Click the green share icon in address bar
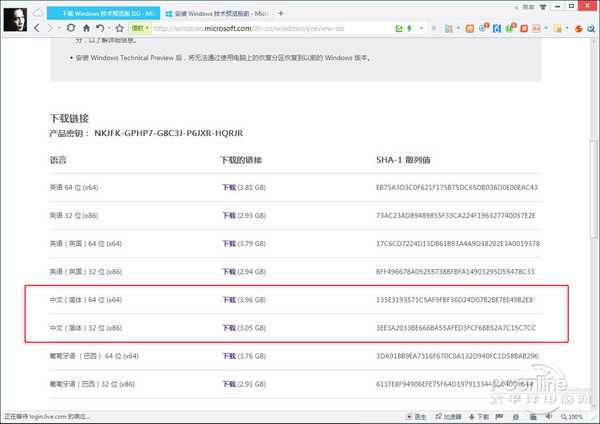600x424 pixels. point(399,28)
